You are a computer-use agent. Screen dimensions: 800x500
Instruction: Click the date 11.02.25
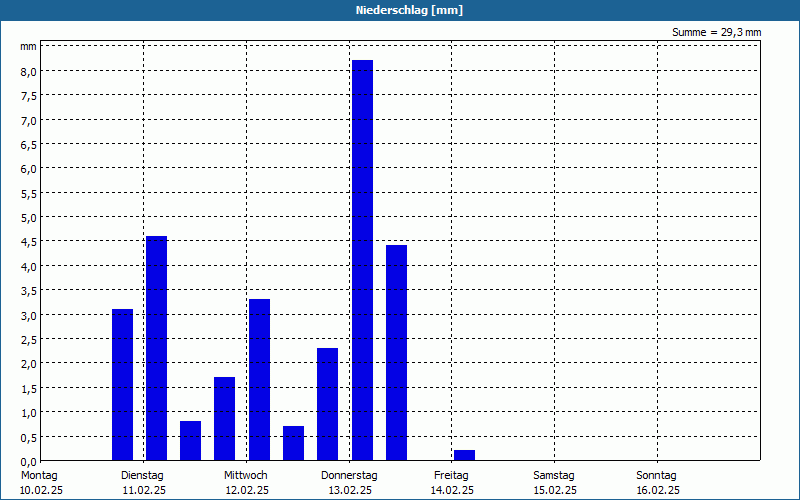click(144, 491)
